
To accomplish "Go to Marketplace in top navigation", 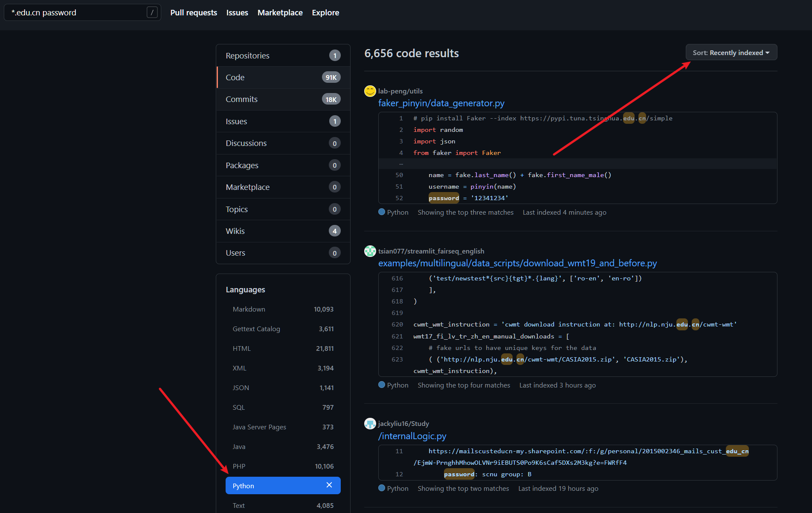I will tap(280, 13).
